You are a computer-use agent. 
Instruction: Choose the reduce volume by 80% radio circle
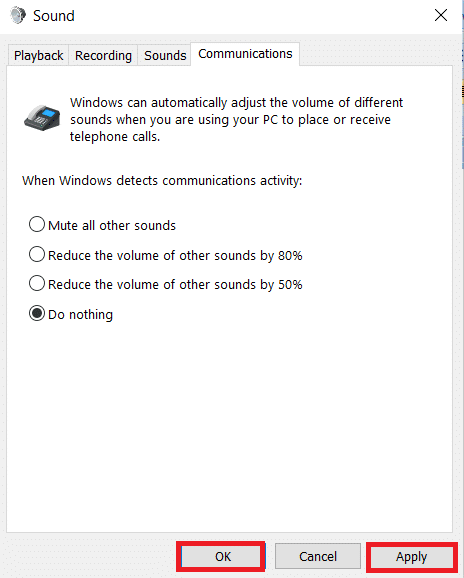tap(37, 254)
